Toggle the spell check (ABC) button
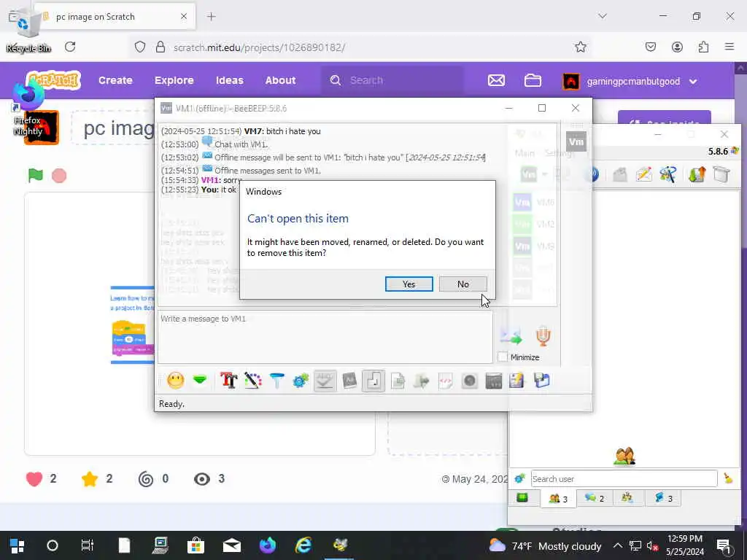The height and width of the screenshot is (560, 747). pos(325,381)
